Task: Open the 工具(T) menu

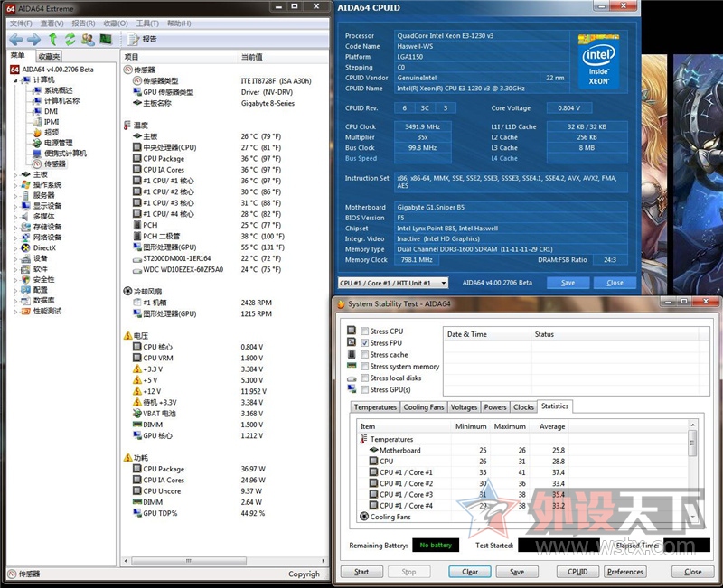Action: pos(147,23)
